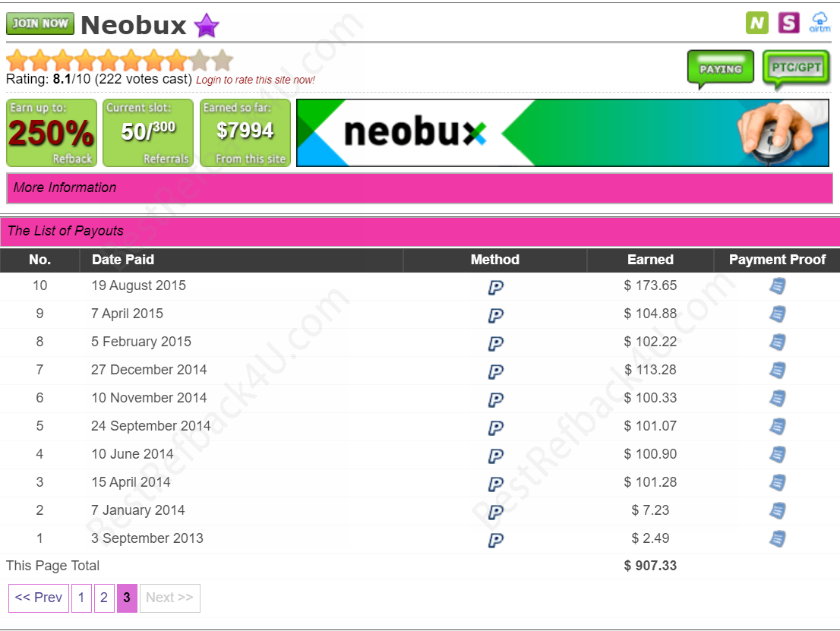Viewport: 840px width, 631px height.
Task: Select current payouts page 3
Action: 127,598
